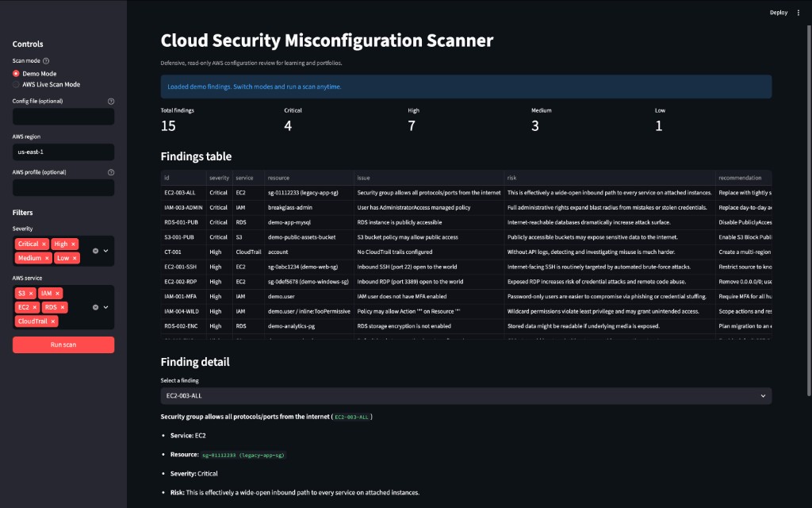Show Config file help icon
Image resolution: width=812 pixels, height=508 pixels.
coord(111,101)
